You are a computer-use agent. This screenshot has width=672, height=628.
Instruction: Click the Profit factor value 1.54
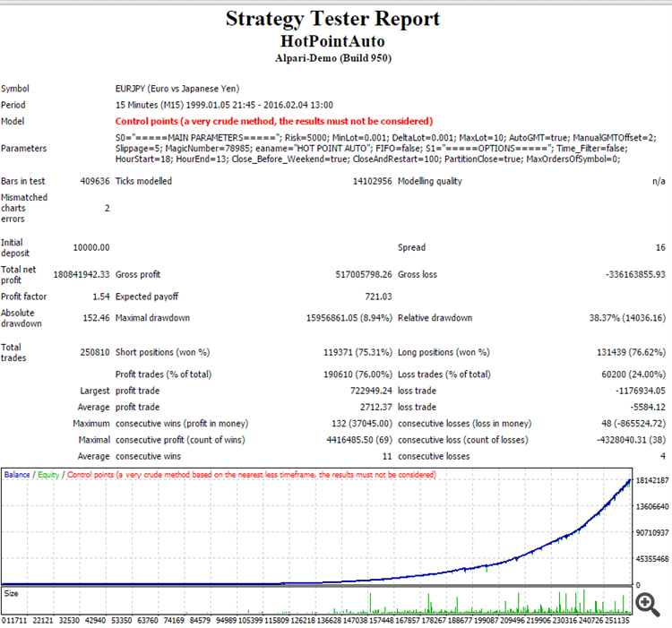click(x=101, y=297)
